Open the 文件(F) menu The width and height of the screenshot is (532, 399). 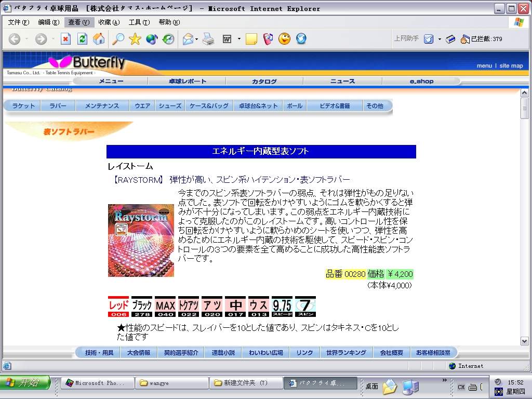(19, 22)
